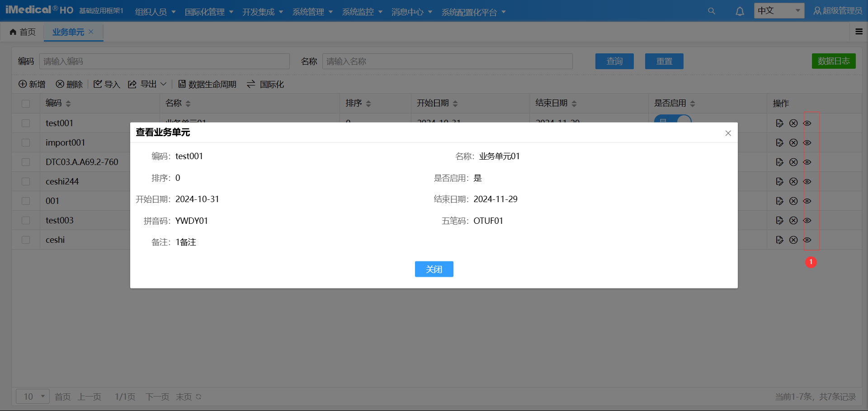Expand the 消息中心 menu

click(x=412, y=12)
